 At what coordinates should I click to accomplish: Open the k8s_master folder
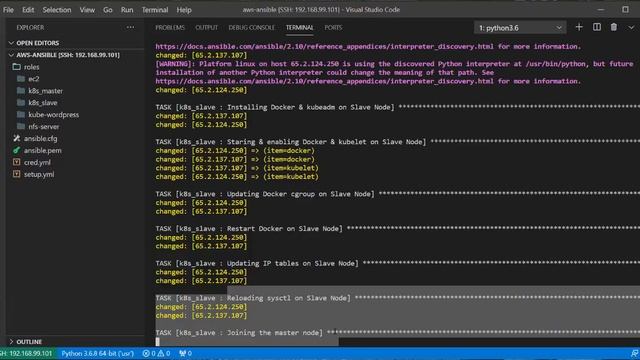[45, 91]
